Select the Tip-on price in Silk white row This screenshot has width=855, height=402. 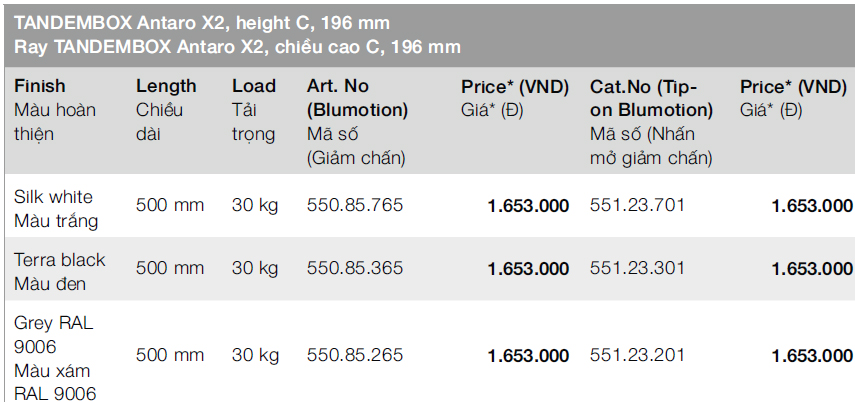pos(811,206)
